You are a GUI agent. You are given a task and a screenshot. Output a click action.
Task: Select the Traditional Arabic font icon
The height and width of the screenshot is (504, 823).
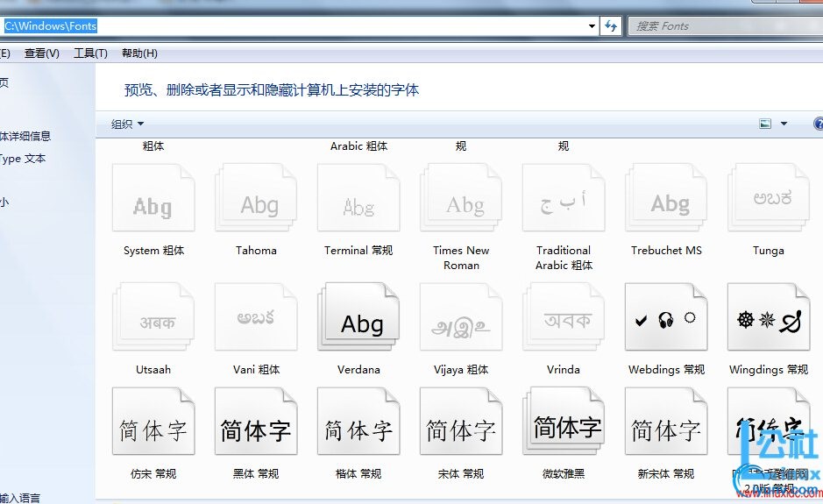point(564,197)
